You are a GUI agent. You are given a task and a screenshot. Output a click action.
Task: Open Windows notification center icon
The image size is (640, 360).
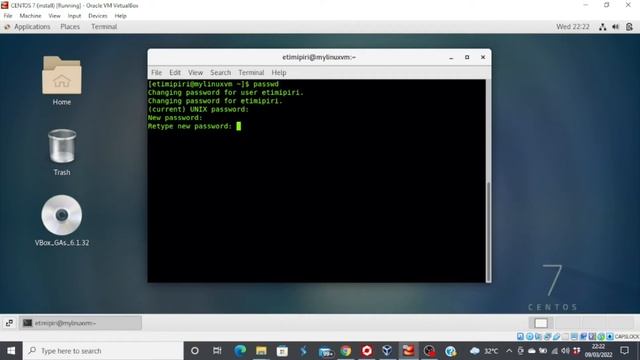click(x=624, y=351)
